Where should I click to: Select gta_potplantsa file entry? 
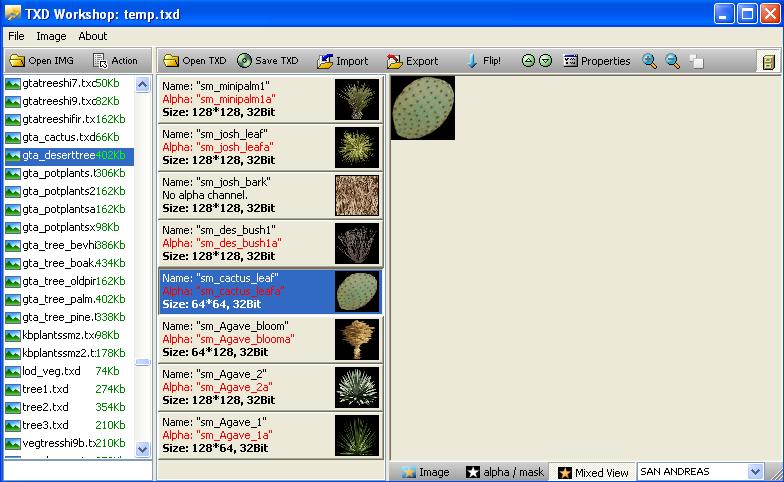69,209
